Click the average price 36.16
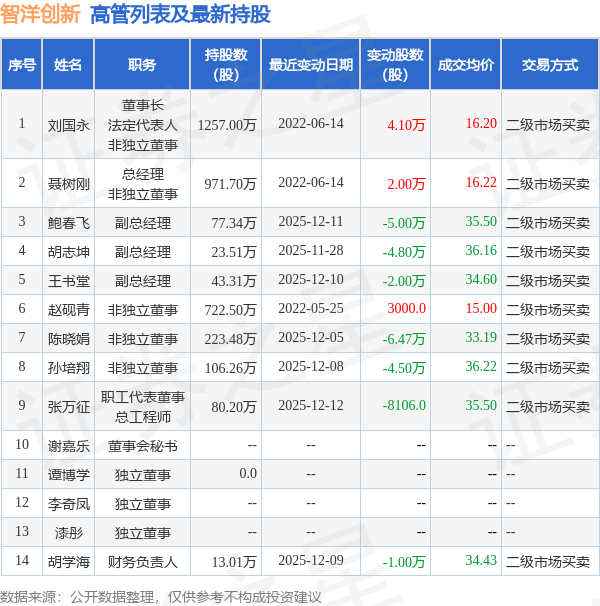 coord(481,250)
